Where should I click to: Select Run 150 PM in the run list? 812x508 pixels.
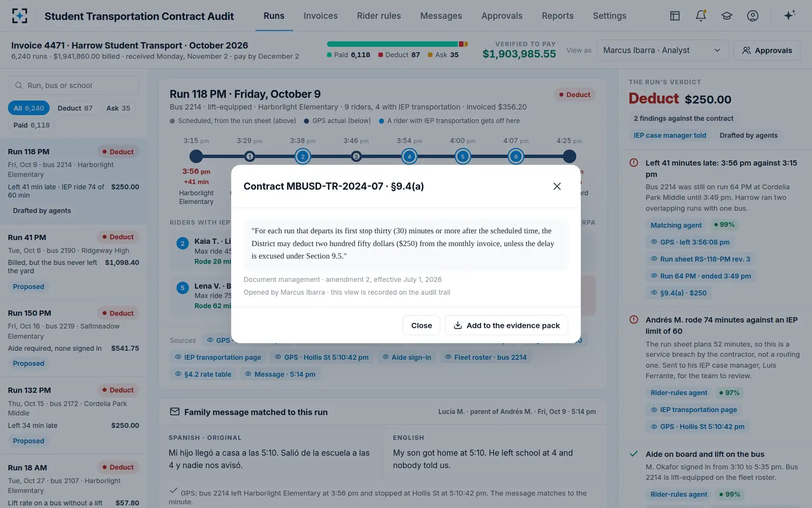tap(73, 338)
